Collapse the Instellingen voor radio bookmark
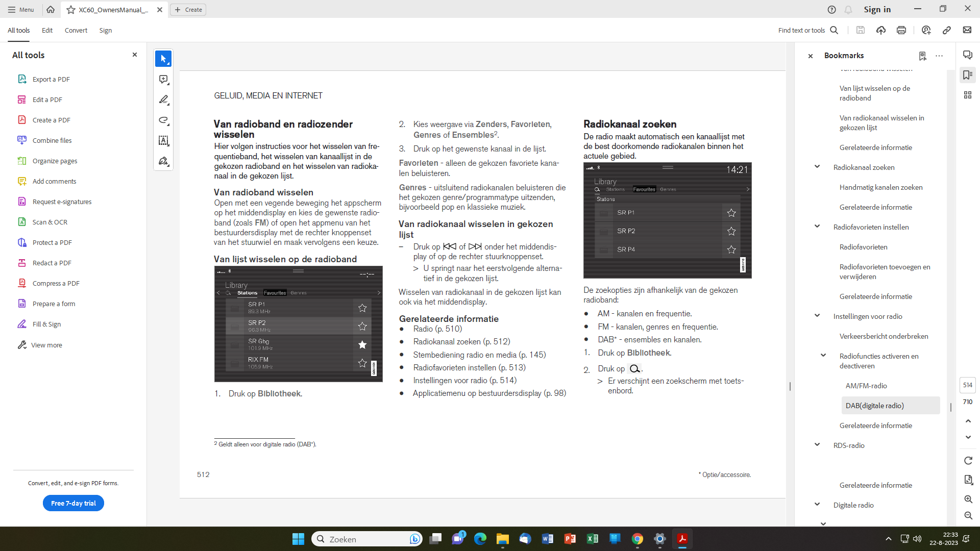This screenshot has width=980, height=551. coord(817,316)
